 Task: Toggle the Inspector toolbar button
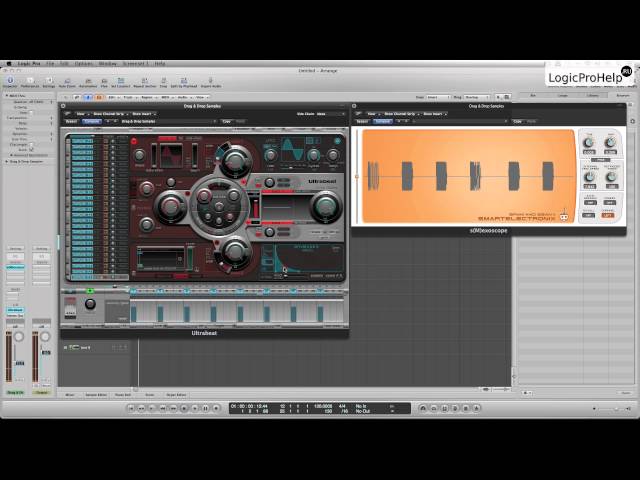click(10, 82)
